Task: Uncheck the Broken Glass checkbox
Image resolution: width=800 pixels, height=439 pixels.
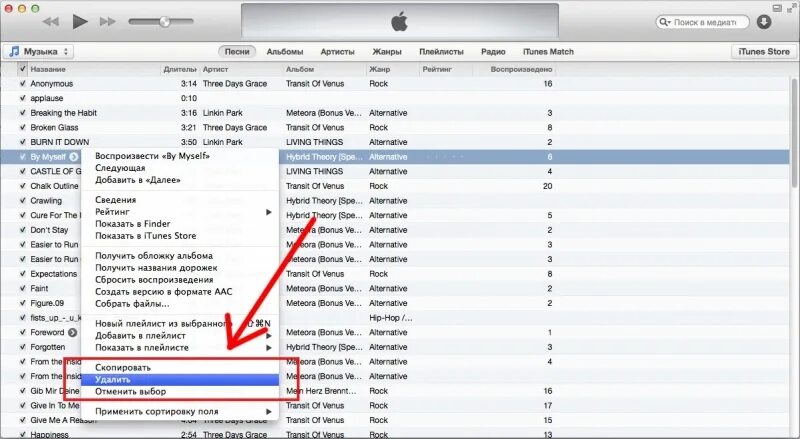Action: [x=22, y=127]
